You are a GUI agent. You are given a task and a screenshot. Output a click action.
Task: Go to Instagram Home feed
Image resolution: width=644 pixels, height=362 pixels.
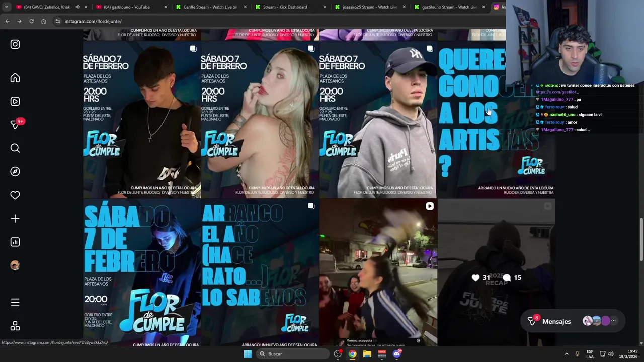click(x=15, y=78)
